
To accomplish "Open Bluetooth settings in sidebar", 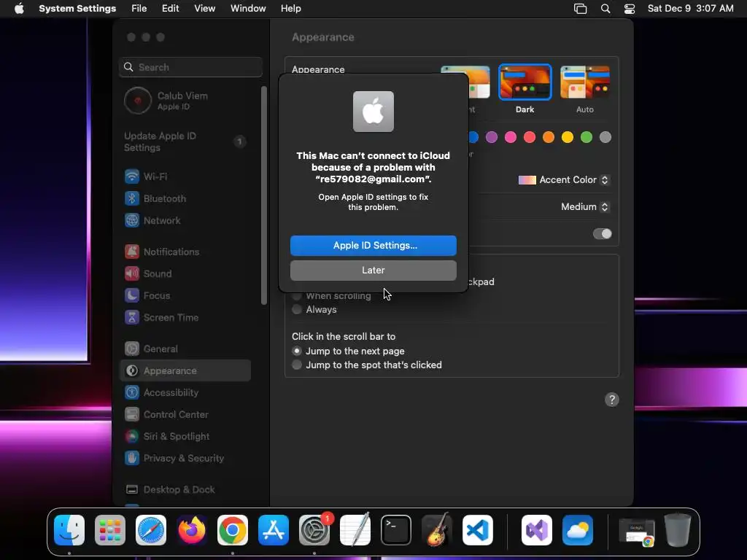I will coord(186,198).
